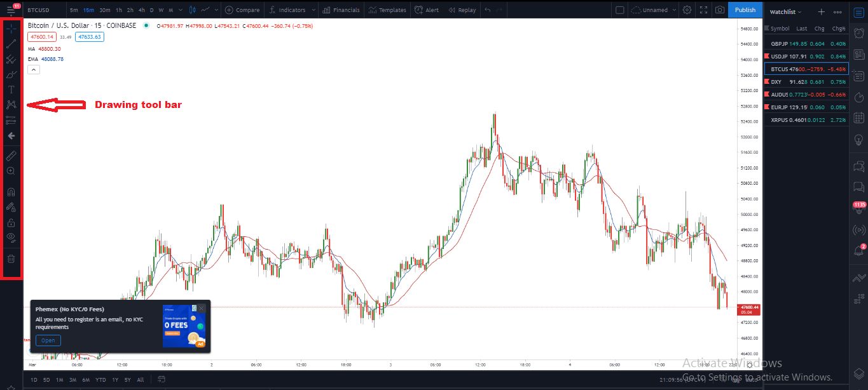Click the blue buy price 47633.63 box

click(89, 37)
